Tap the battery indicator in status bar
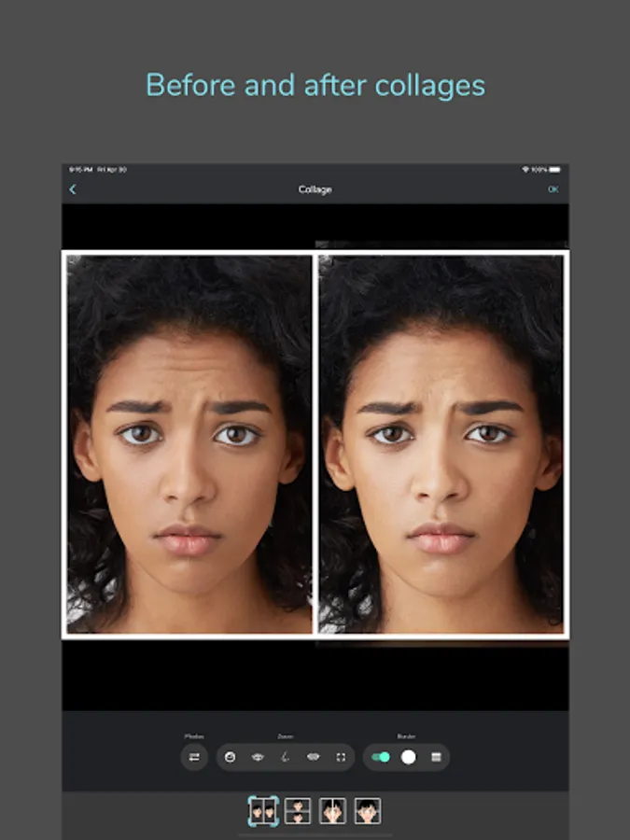 pyautogui.click(x=555, y=170)
